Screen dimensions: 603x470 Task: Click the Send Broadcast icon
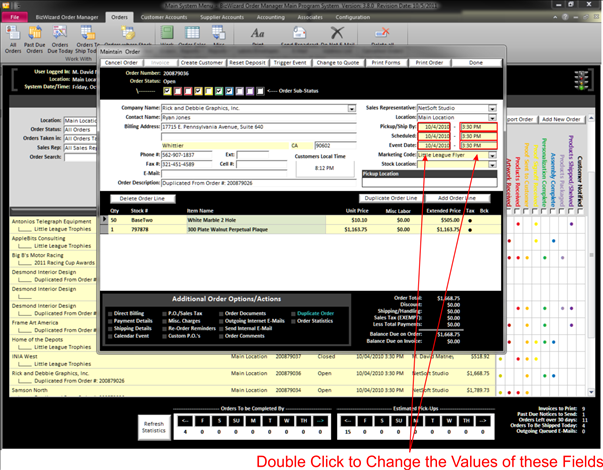coord(299,33)
